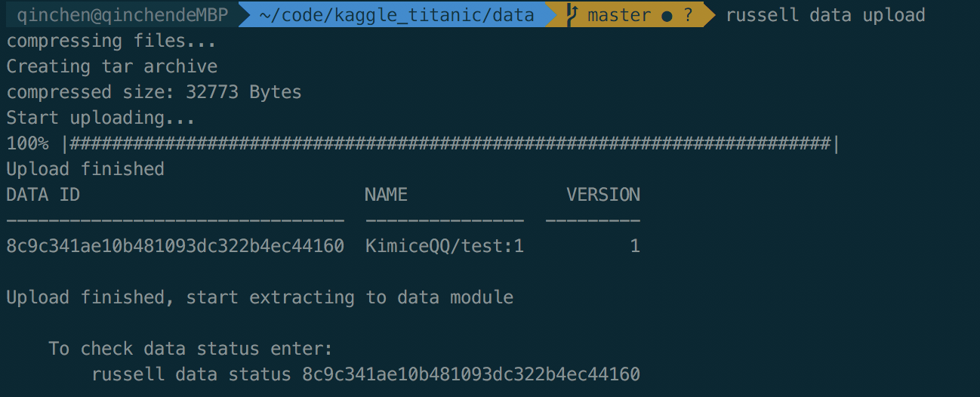Click the first 'Upload finished' message
The image size is (980, 397).
pyautogui.click(x=85, y=169)
